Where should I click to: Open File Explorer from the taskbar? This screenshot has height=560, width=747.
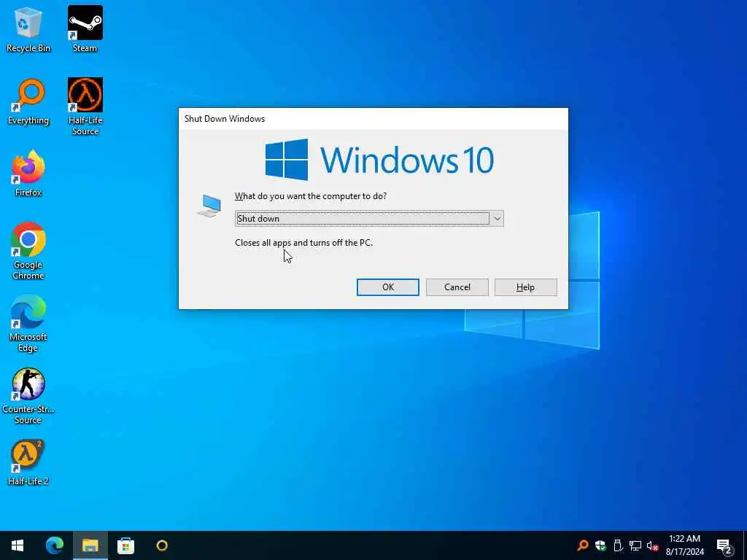[90, 545]
